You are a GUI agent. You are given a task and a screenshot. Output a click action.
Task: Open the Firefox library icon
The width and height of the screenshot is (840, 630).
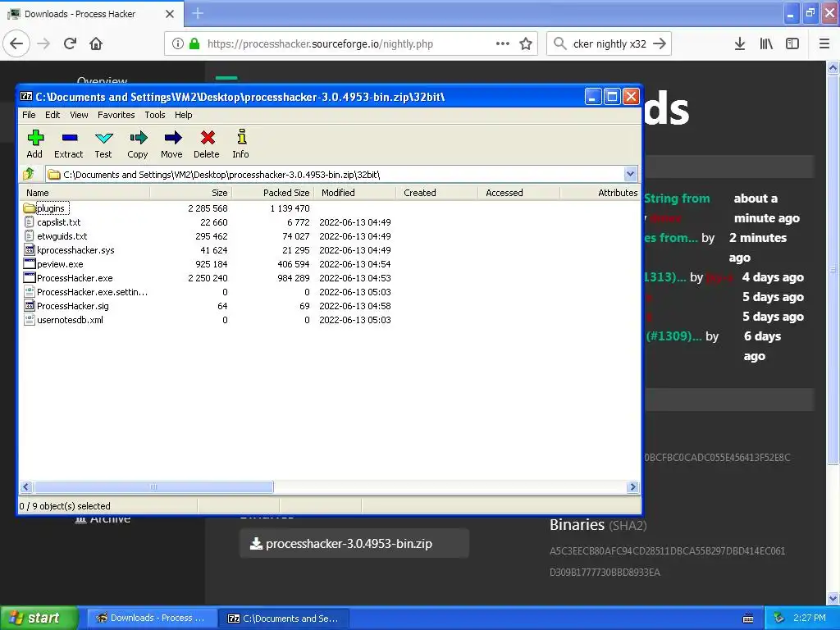point(766,43)
